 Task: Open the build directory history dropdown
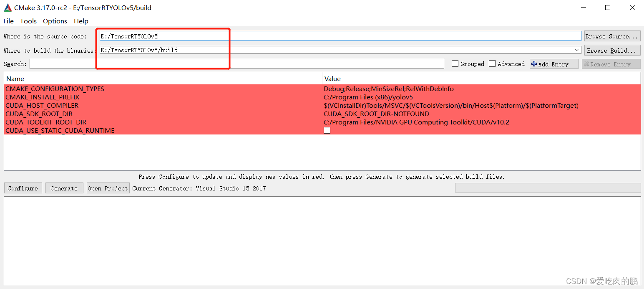[577, 50]
